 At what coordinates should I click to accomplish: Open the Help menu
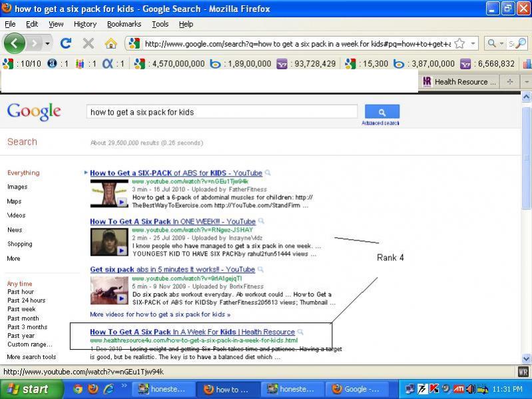186,24
